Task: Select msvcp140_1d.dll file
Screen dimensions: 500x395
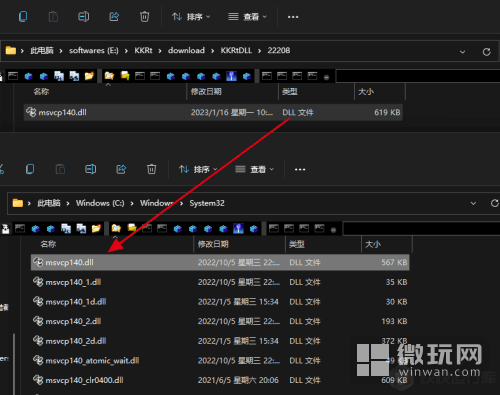Action: pyautogui.click(x=220, y=302)
